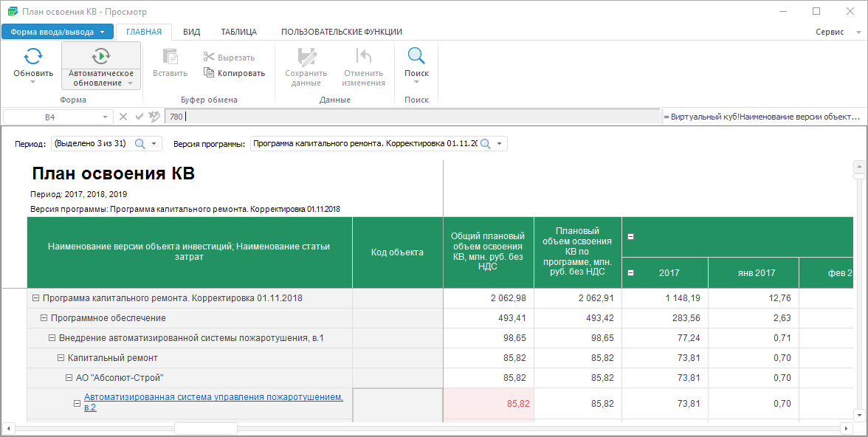Screen dimensions: 868x437
Task: Switch to the ВИД tab
Action: (191, 32)
